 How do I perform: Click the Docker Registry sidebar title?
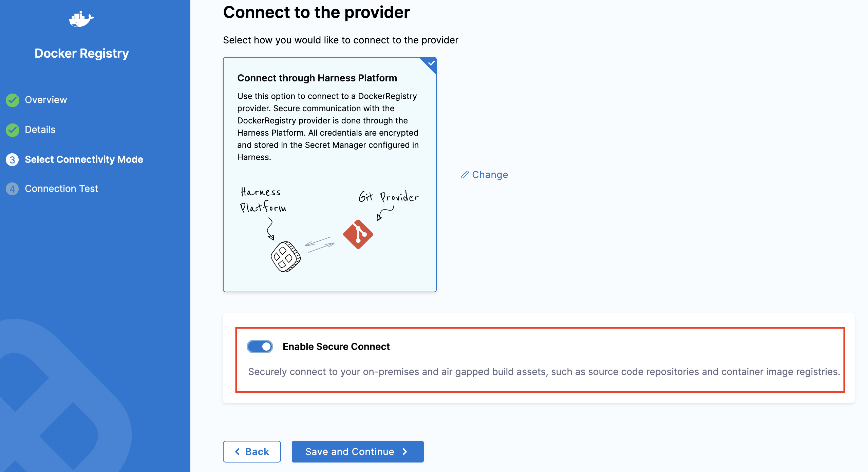click(x=82, y=54)
